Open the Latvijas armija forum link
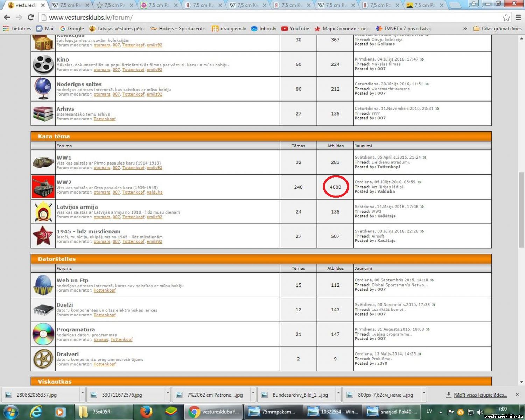 (x=77, y=207)
